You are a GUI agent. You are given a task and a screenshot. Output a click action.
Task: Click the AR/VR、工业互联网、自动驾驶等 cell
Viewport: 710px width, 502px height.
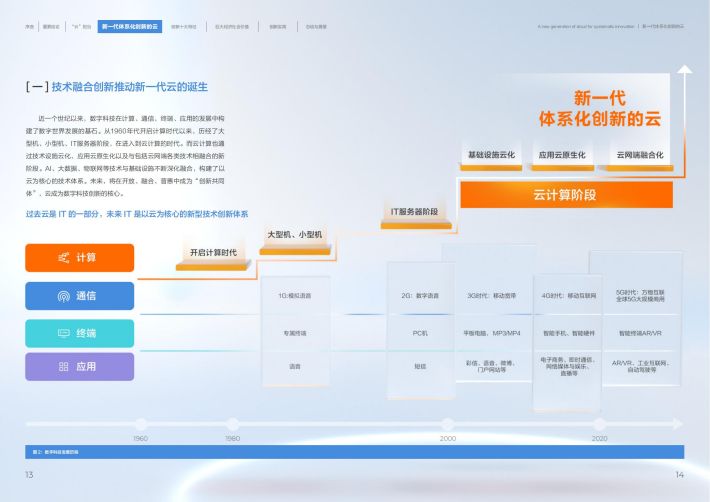point(640,366)
